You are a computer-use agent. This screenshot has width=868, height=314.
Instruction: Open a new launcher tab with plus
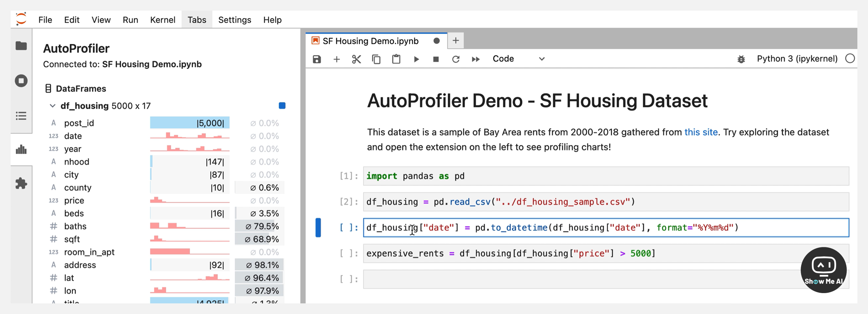coord(455,41)
